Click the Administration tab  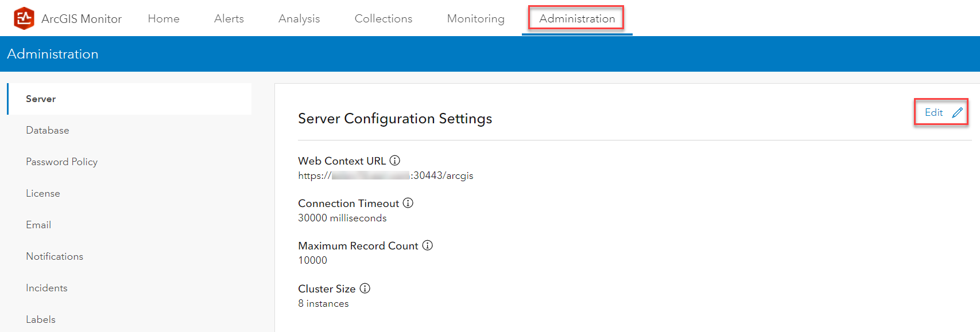(577, 18)
